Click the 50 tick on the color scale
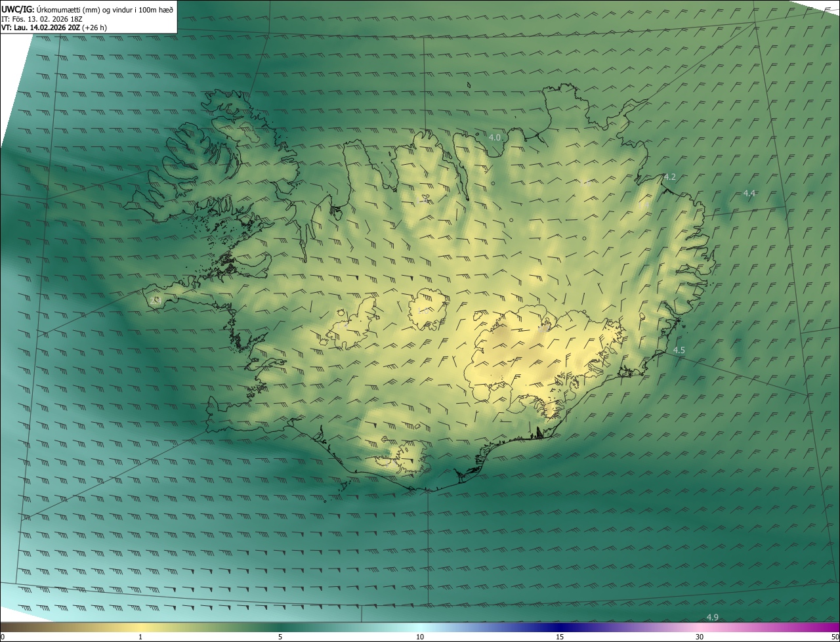The image size is (840, 642). click(835, 637)
